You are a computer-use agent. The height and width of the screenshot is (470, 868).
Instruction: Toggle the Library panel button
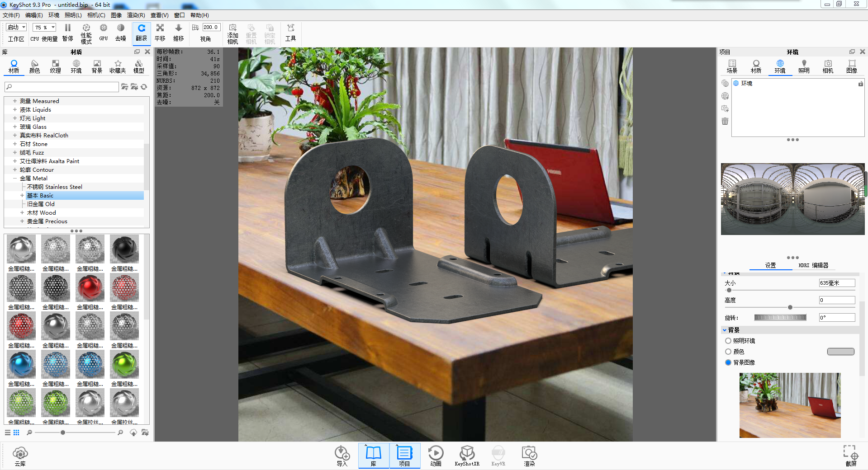click(x=374, y=456)
